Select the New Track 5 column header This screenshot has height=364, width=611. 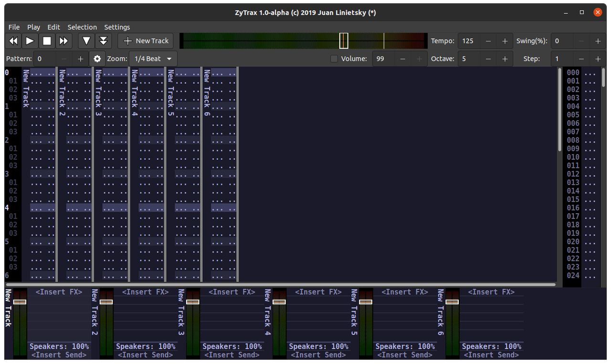170,93
